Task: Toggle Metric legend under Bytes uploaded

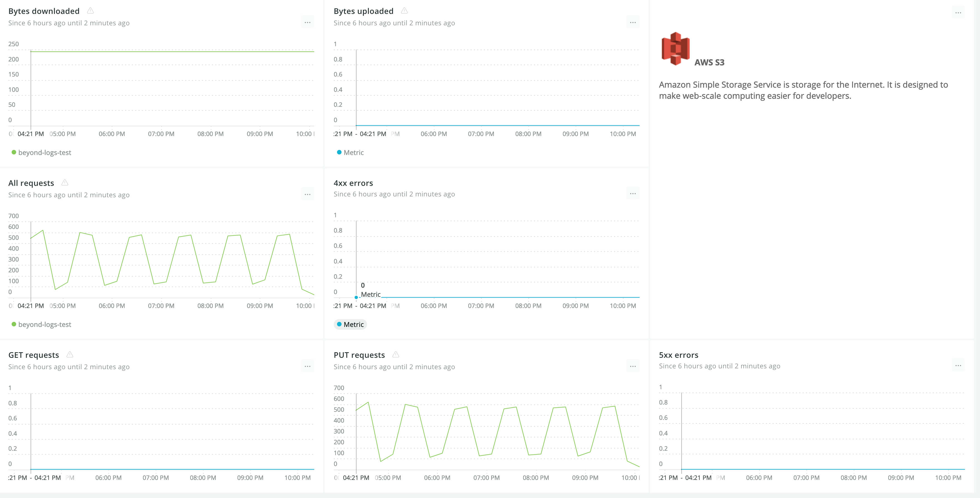Action: (x=350, y=153)
